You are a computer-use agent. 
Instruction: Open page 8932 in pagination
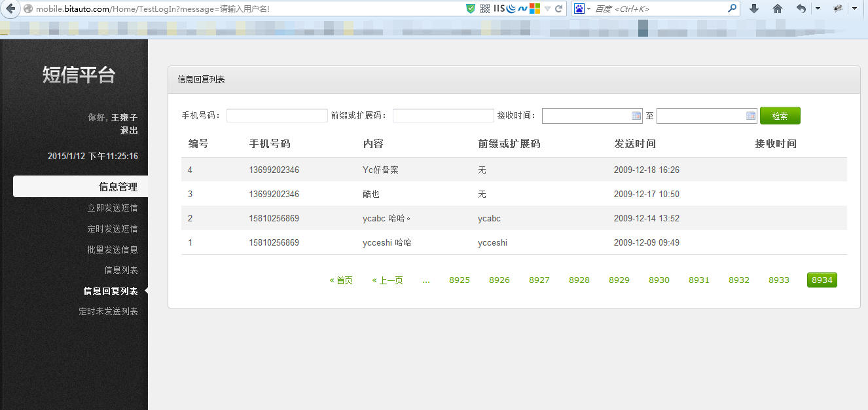(x=739, y=280)
